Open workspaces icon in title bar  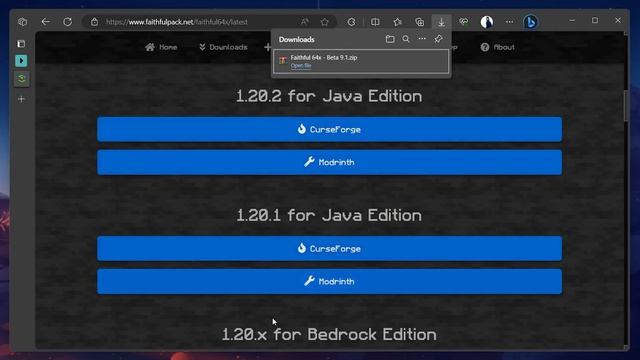pos(22,22)
